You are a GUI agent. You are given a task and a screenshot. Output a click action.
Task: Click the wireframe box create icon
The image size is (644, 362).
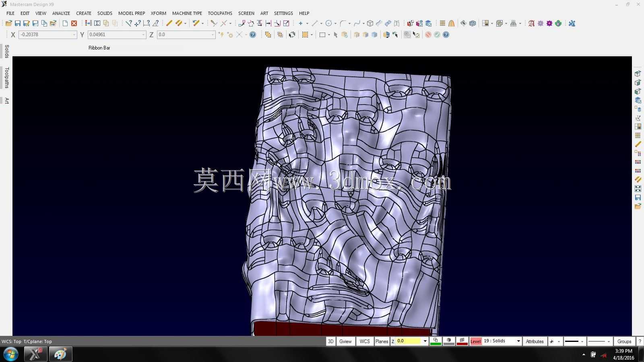pyautogui.click(x=370, y=23)
